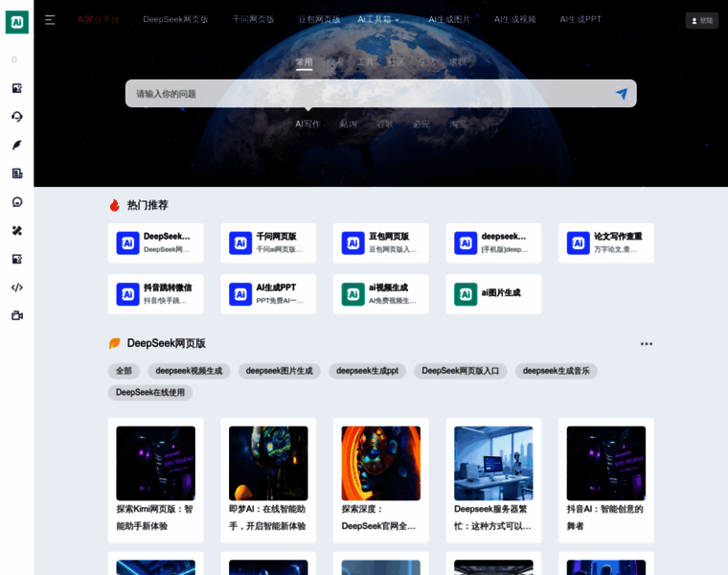Open the chat bubble sidebar icon

[x=17, y=202]
